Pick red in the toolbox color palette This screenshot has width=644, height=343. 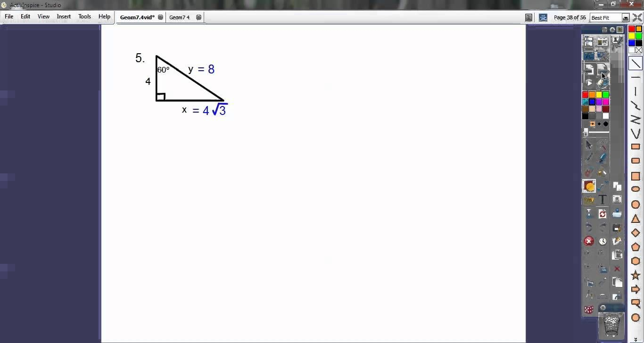(x=585, y=95)
